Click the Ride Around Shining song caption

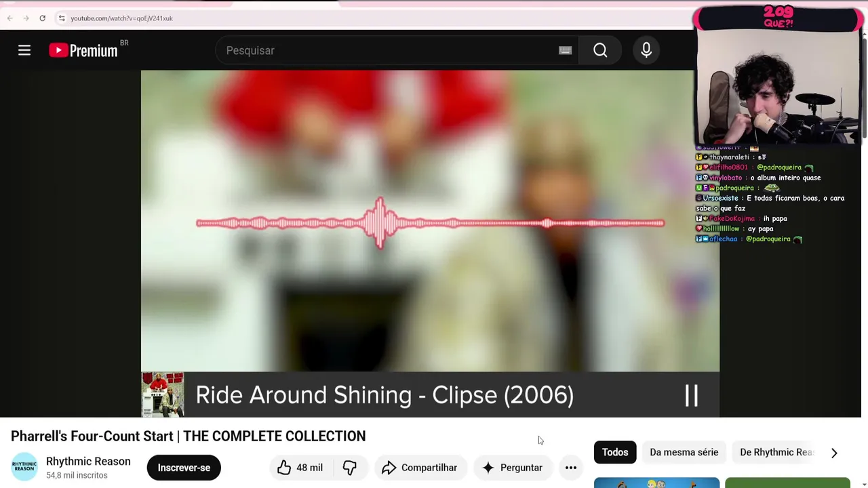coord(384,395)
